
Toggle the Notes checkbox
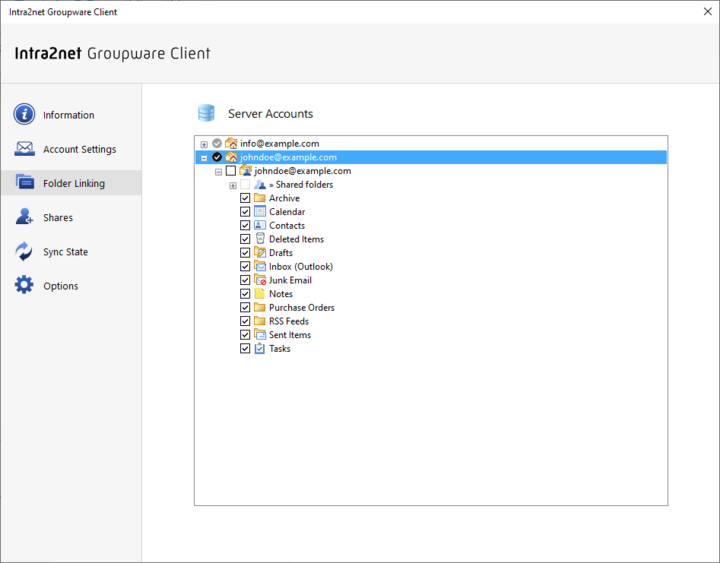pyautogui.click(x=245, y=293)
